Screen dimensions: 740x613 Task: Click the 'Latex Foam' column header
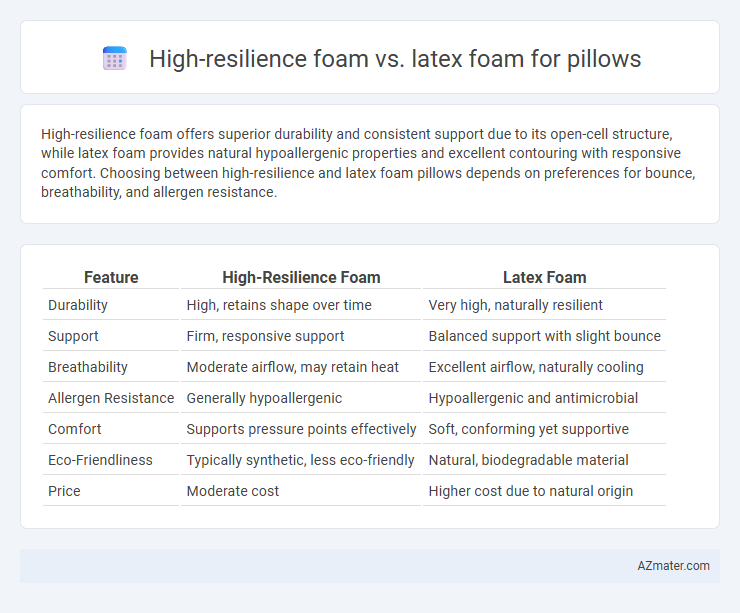coord(544,277)
